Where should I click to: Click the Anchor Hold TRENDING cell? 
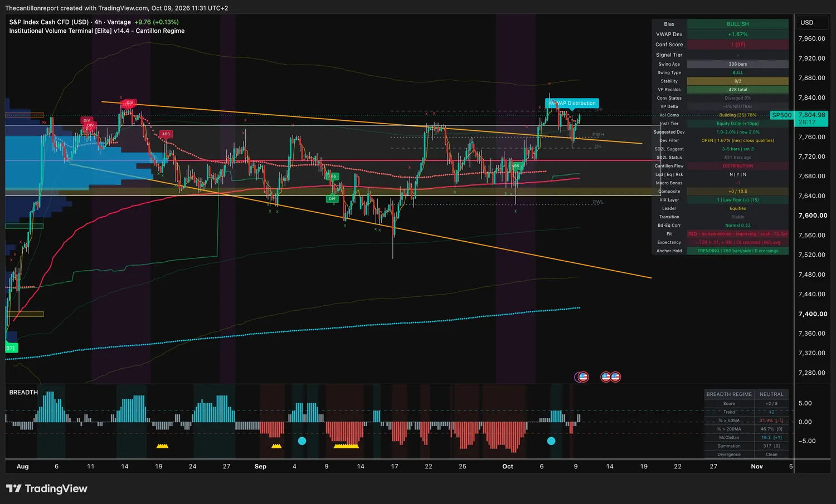point(737,251)
